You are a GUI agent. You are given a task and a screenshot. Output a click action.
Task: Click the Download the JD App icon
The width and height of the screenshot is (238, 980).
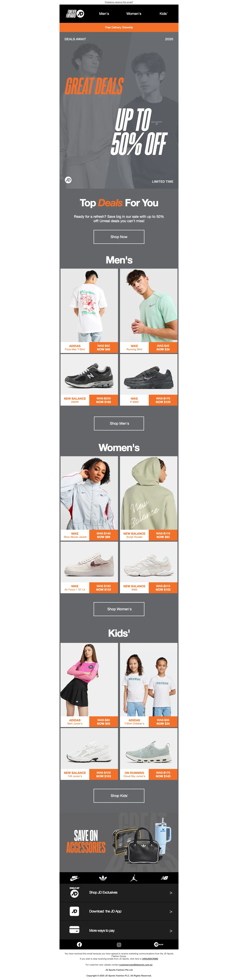tap(75, 911)
